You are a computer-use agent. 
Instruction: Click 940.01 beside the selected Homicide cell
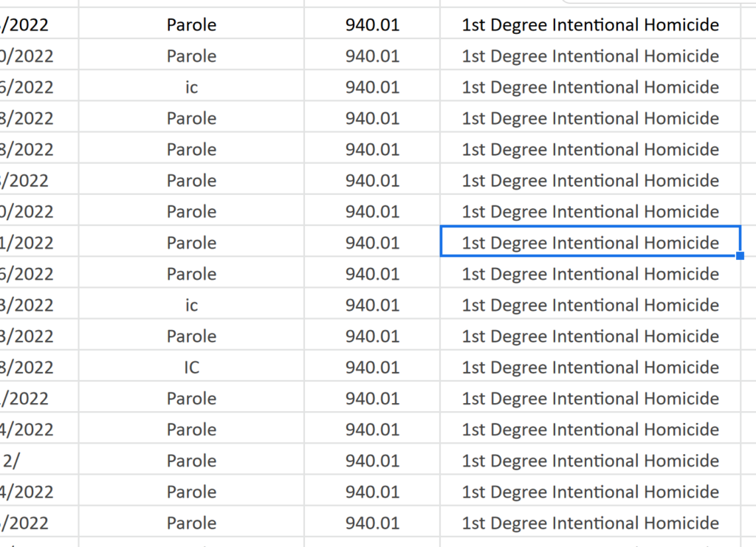point(372,243)
